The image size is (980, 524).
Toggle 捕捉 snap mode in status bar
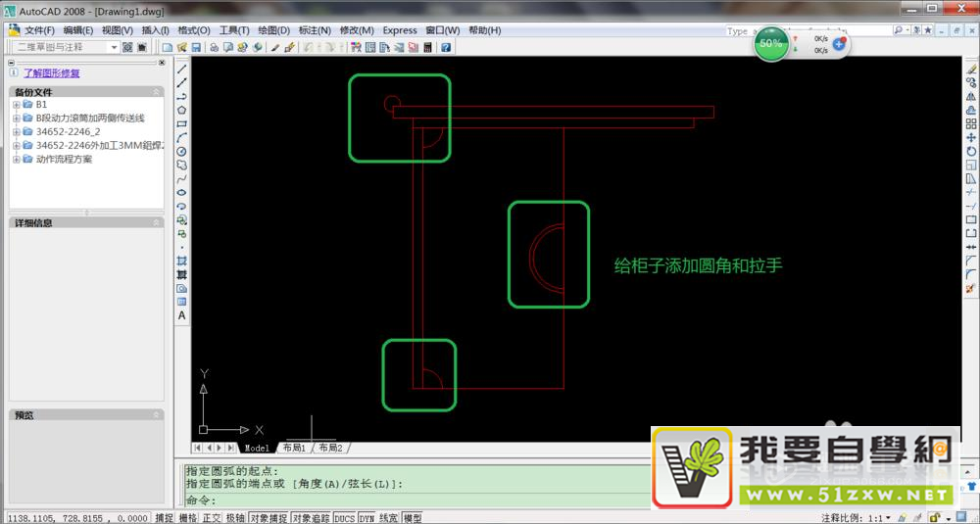(x=165, y=518)
